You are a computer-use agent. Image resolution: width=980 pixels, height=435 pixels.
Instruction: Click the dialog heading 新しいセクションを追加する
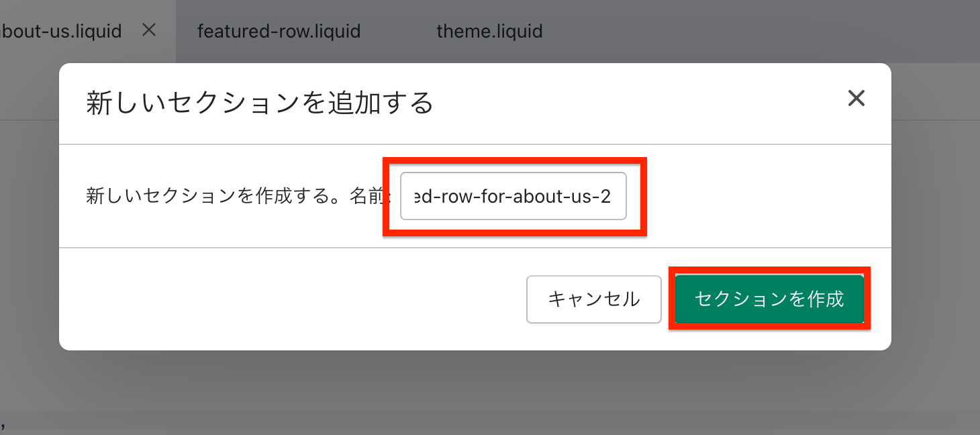click(259, 104)
